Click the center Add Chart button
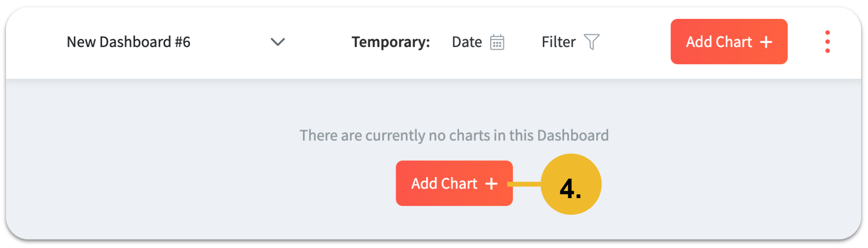 (x=453, y=183)
